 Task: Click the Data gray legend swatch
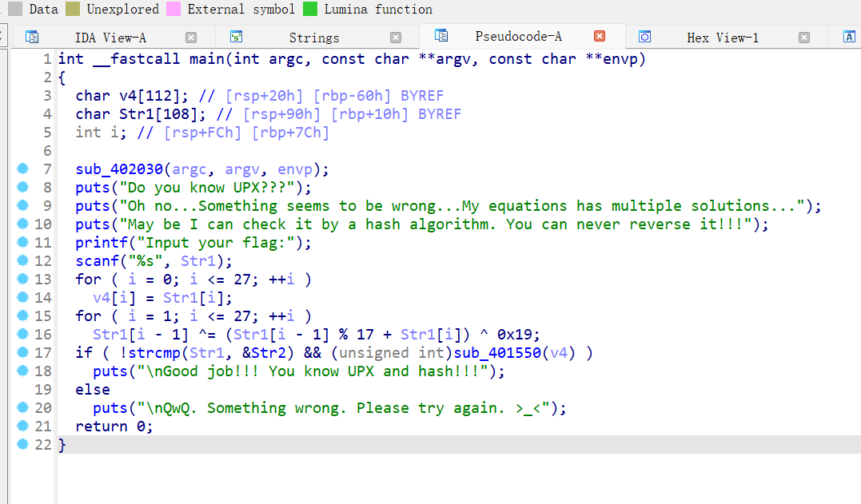[15, 9]
